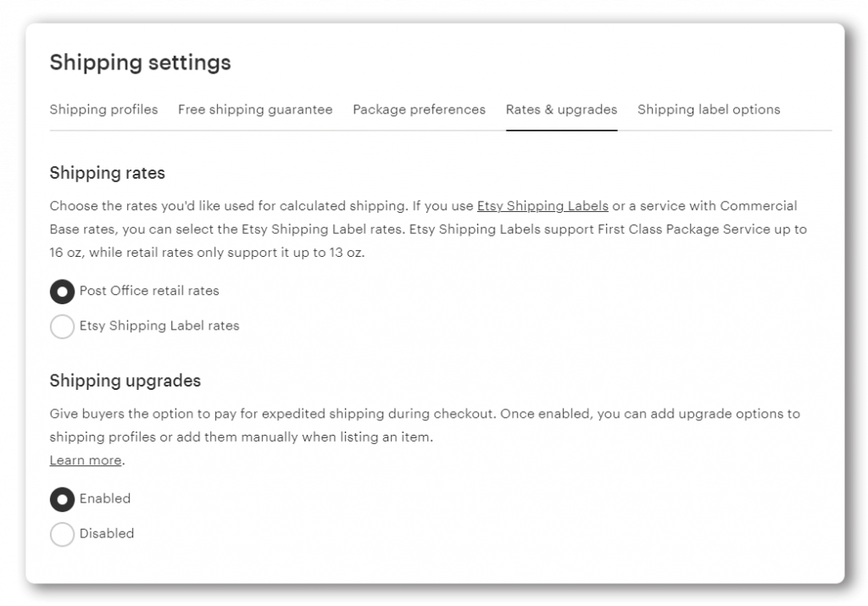Image resolution: width=868 pixels, height=606 pixels.
Task: Switch to the Shipping profiles tab
Action: [x=103, y=109]
